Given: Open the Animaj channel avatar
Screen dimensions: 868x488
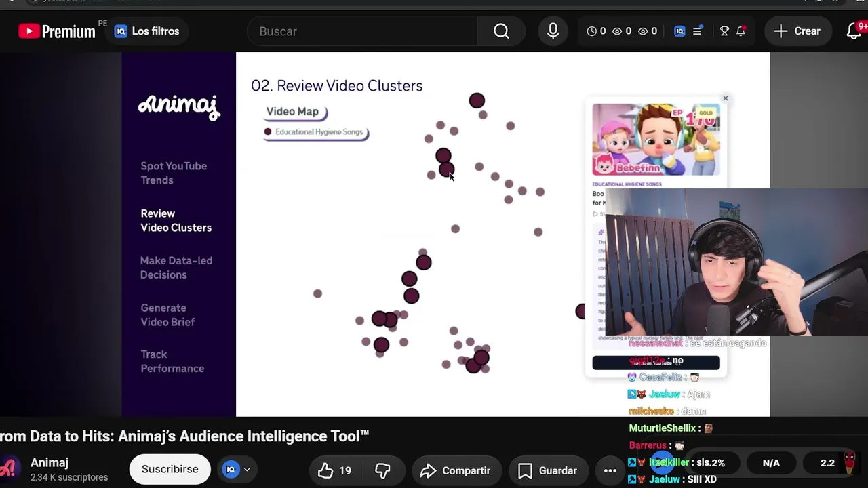Looking at the screenshot, I should click(7, 469).
